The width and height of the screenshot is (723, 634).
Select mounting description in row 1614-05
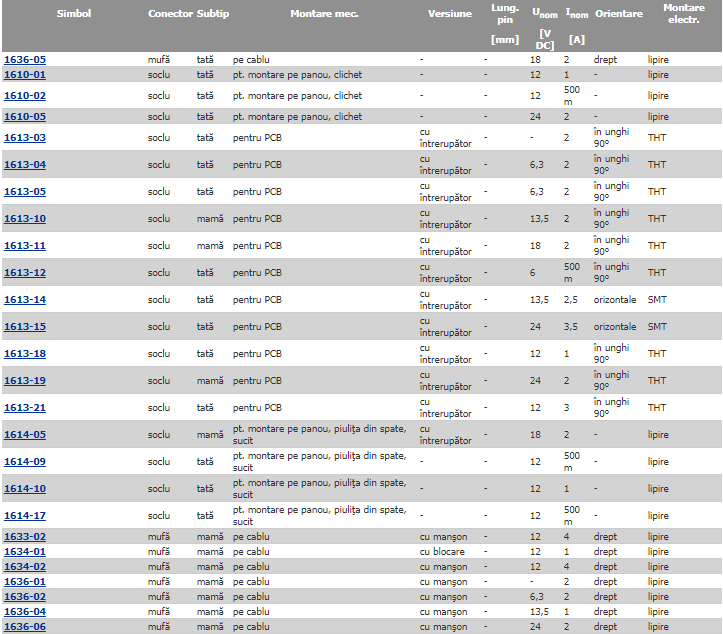pos(320,435)
